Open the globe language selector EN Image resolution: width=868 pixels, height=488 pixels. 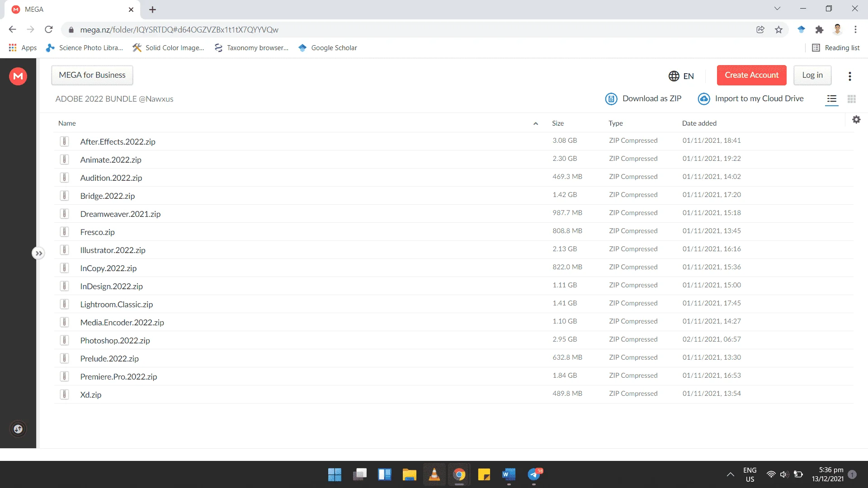tap(681, 76)
